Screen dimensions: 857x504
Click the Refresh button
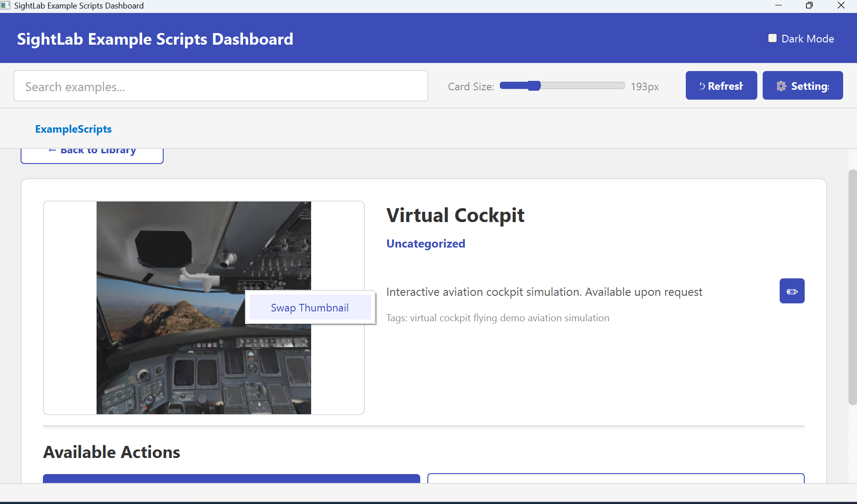click(721, 86)
